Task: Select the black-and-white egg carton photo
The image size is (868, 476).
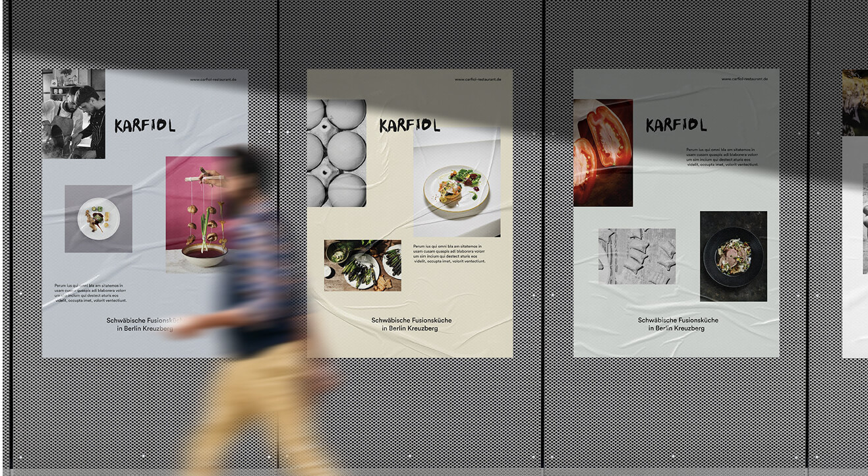Action: click(x=336, y=153)
